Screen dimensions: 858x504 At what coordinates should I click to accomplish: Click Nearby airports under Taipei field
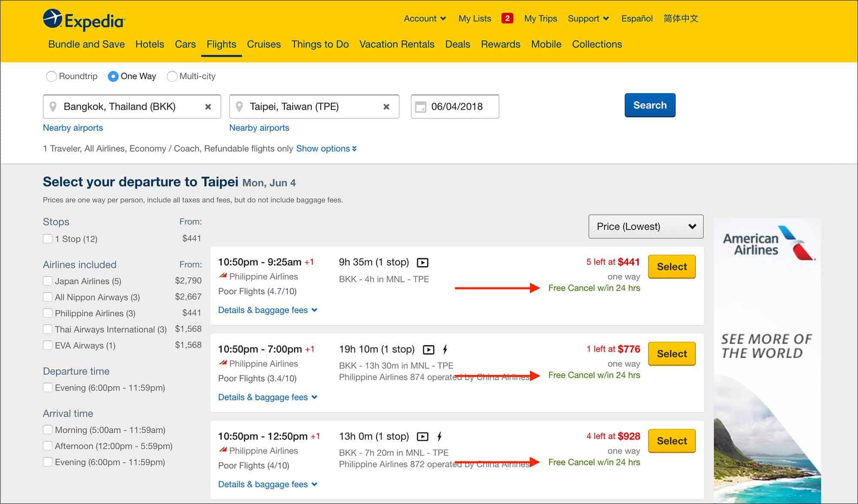[x=259, y=128]
